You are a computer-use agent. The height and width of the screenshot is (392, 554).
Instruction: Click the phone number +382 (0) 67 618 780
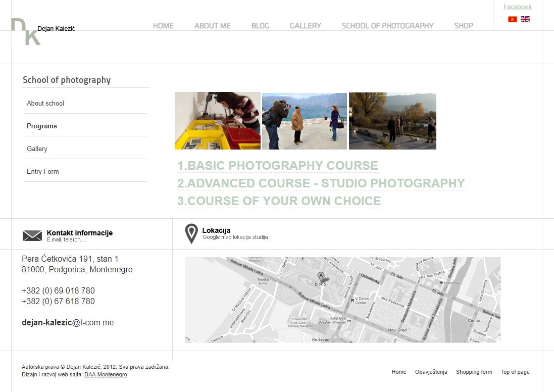pos(58,302)
